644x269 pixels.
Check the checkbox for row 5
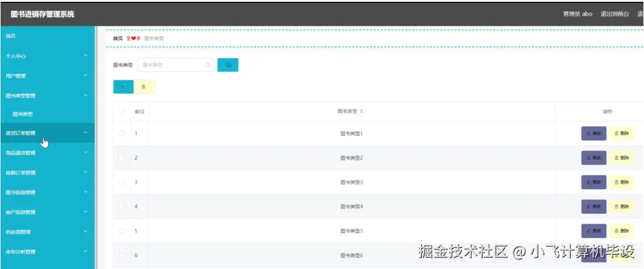pos(122,231)
